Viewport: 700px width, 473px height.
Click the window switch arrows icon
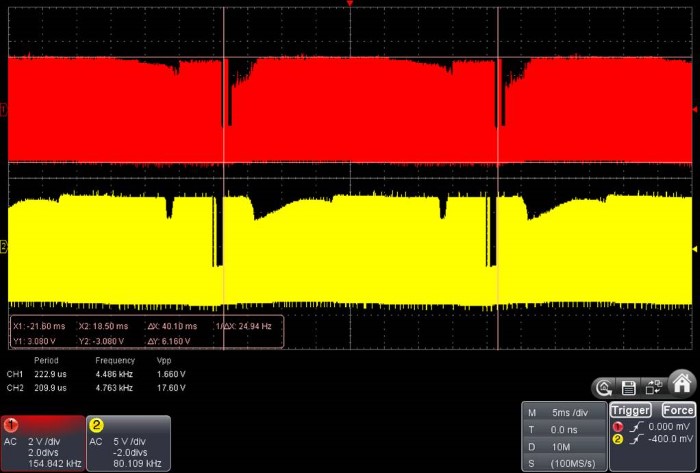[x=654, y=388]
